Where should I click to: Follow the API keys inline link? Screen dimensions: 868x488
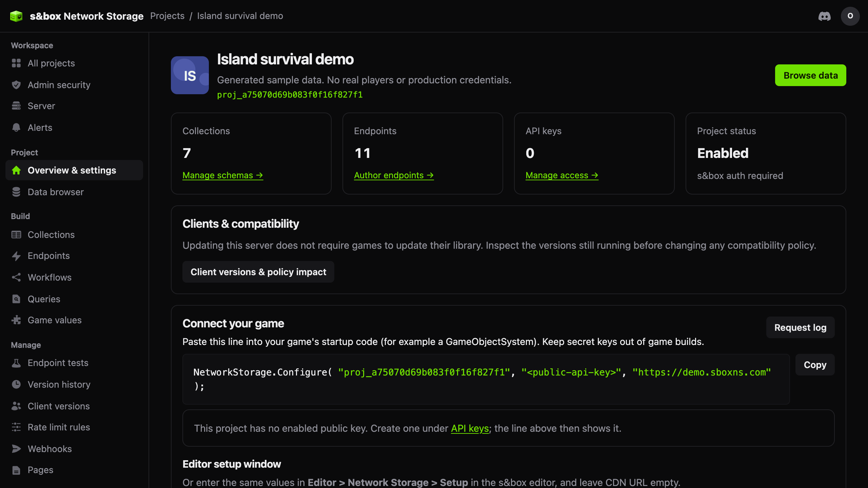point(470,428)
